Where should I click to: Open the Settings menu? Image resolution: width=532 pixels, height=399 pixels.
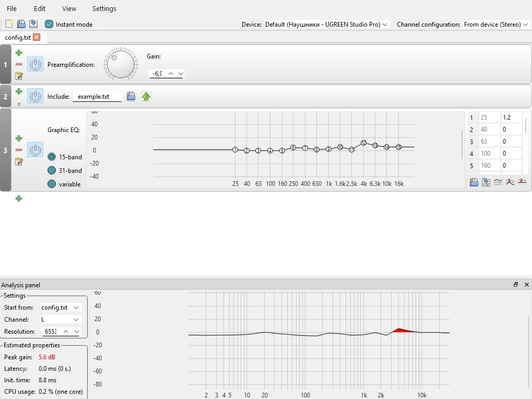[104, 8]
